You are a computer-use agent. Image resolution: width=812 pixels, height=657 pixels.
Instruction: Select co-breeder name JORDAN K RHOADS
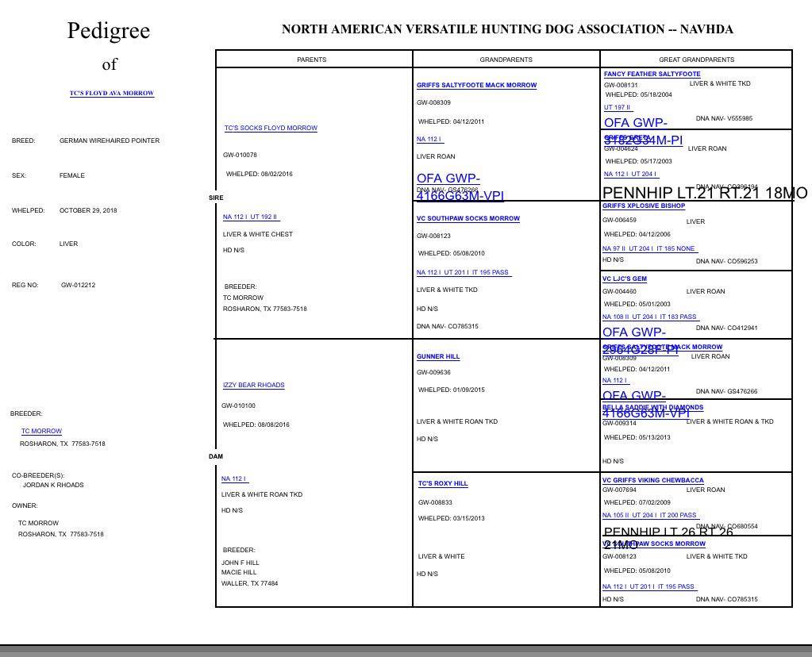(x=53, y=485)
